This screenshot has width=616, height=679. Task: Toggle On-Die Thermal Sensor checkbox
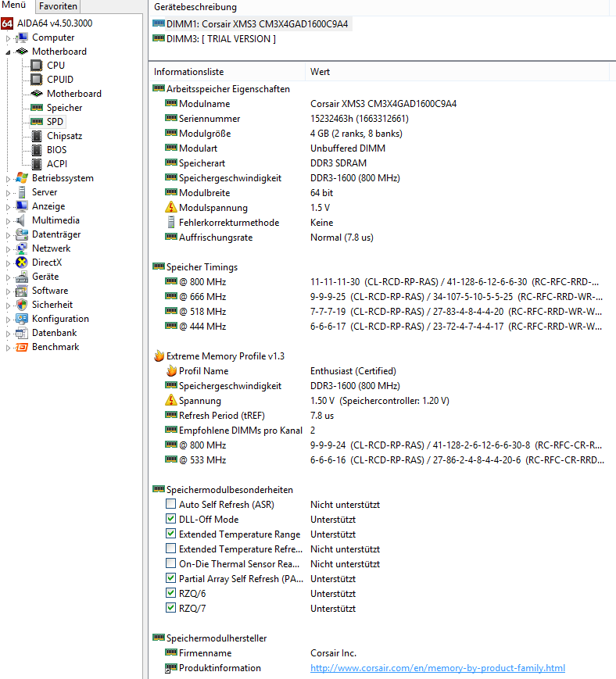pos(170,563)
